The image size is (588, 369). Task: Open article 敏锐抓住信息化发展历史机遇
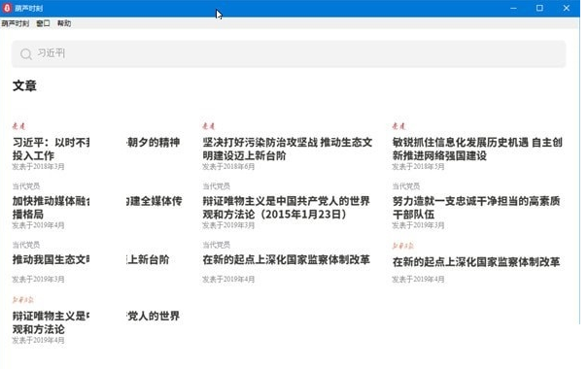pos(477,149)
